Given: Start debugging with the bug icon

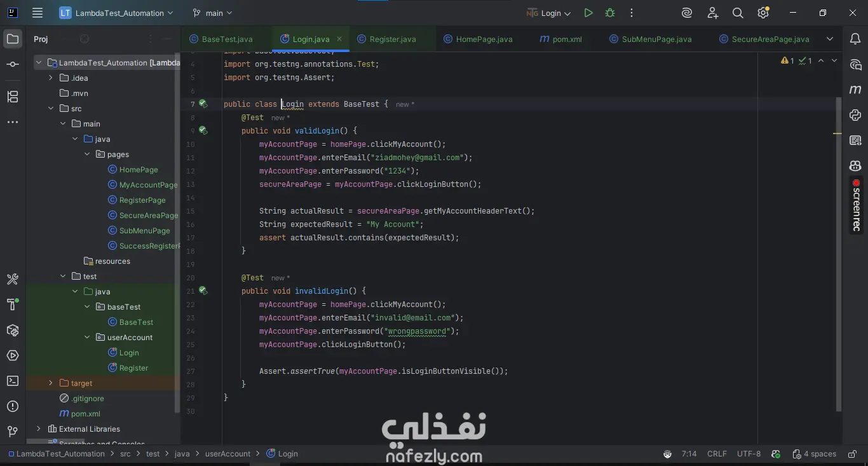Looking at the screenshot, I should click(610, 13).
